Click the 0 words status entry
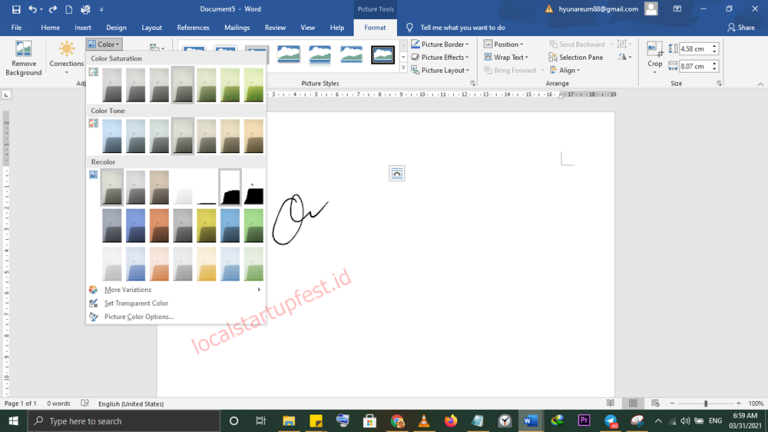This screenshot has width=768, height=432. pyautogui.click(x=58, y=404)
